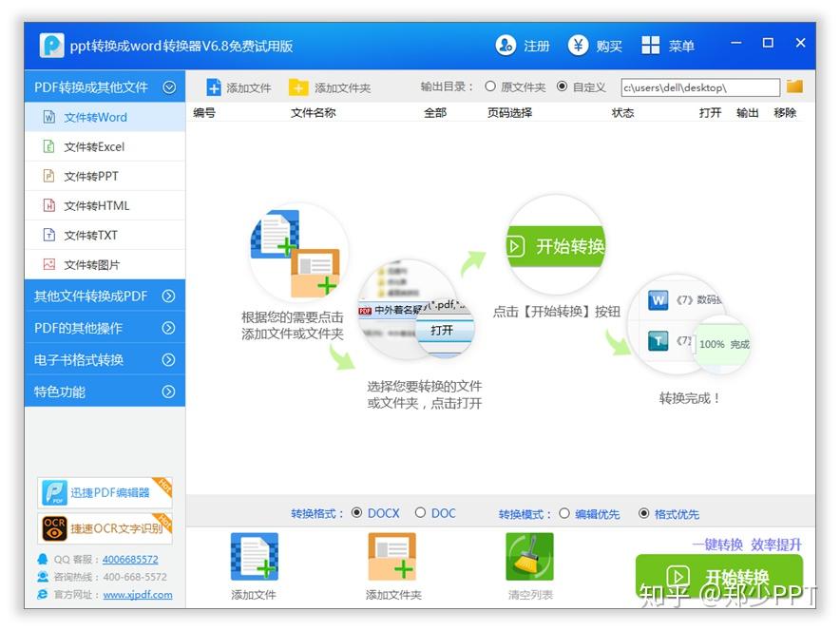The width and height of the screenshot is (840, 631).
Task: Click the 文件转TXT icon
Action: point(48,235)
